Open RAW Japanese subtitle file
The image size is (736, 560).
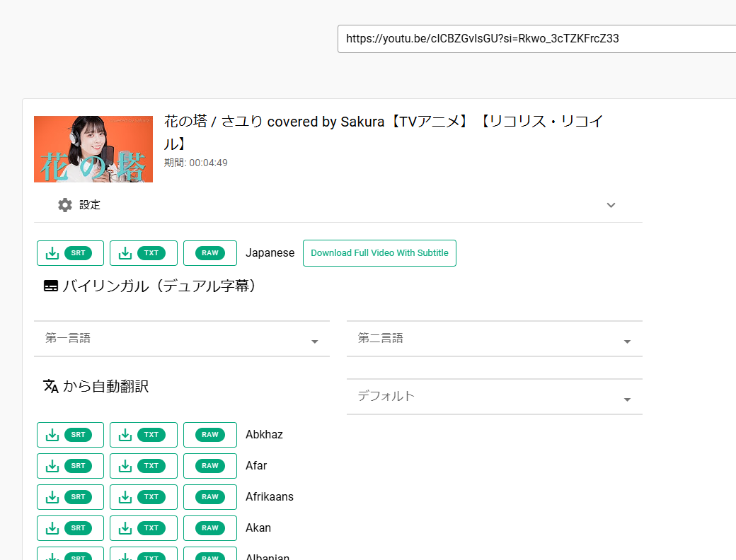209,253
